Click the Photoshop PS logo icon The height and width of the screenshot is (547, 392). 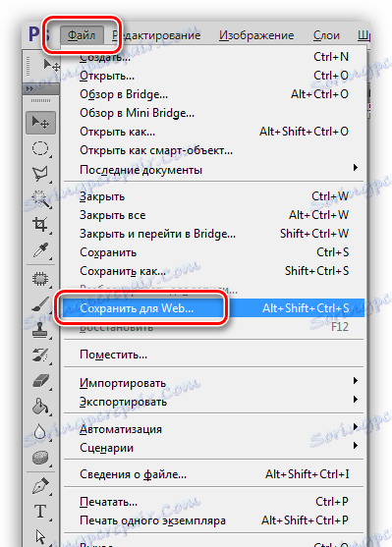37,34
